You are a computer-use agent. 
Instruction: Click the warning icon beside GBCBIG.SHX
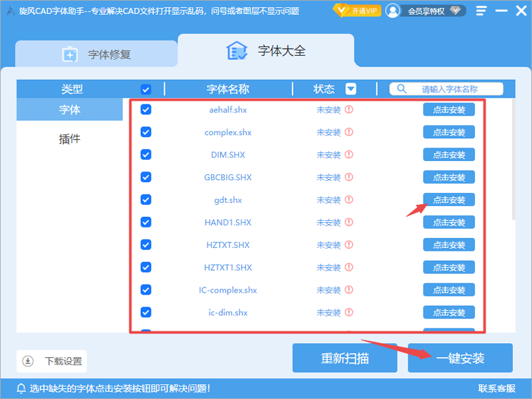[348, 177]
